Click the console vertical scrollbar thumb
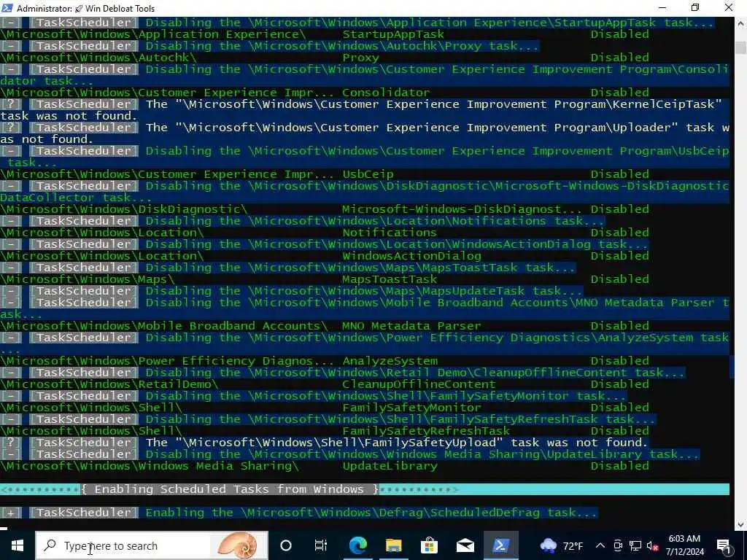Viewport: 747px width, 560px height. pyautogui.click(x=740, y=47)
